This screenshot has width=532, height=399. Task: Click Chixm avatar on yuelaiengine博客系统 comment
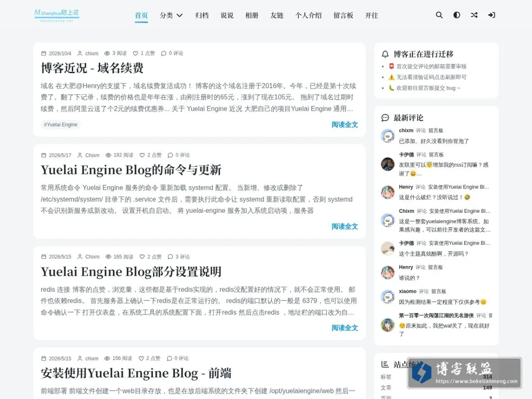click(x=388, y=220)
